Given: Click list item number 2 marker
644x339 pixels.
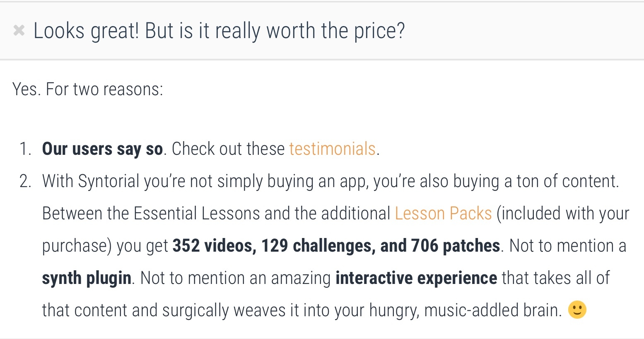Looking at the screenshot, I should click(26, 181).
